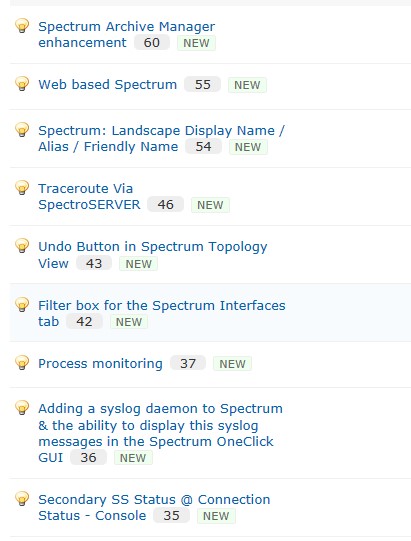Click lightbulb icon beside Spectrum Archive Manager enhancement

pos(22,26)
